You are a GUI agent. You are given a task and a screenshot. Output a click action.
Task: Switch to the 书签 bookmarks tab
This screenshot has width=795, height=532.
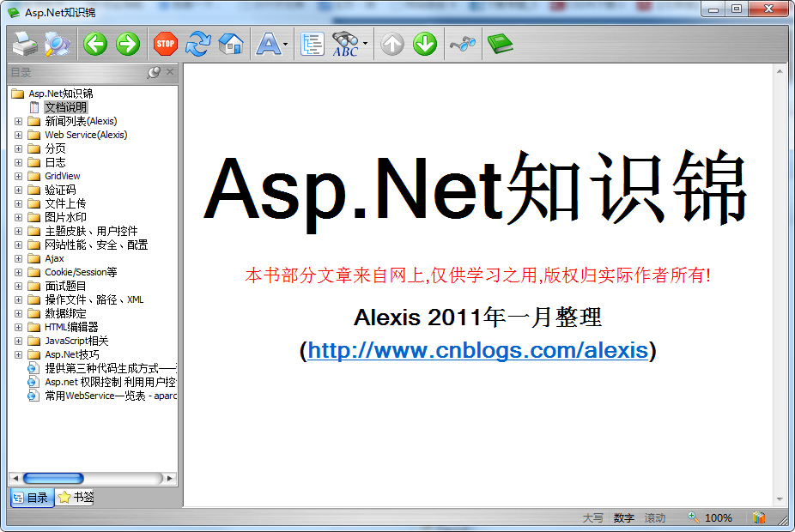coord(75,497)
